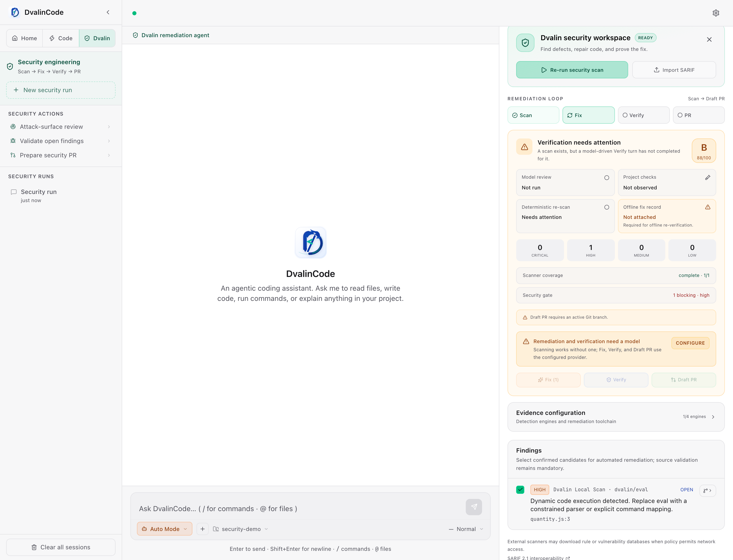
Task: Click the Offline fix record warning icon
Action: (x=707, y=207)
